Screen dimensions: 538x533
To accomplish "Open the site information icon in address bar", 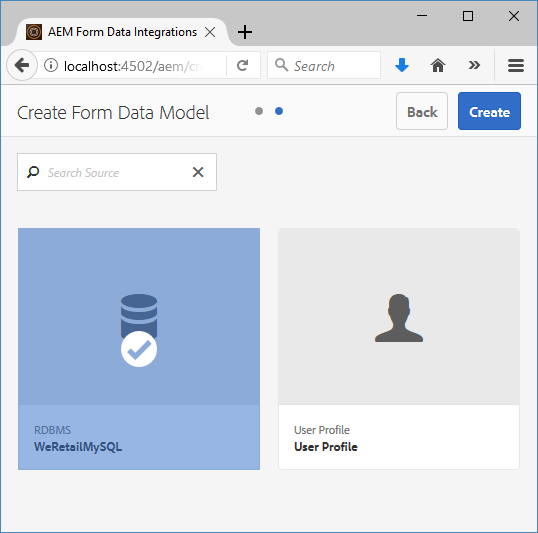I will [x=51, y=65].
